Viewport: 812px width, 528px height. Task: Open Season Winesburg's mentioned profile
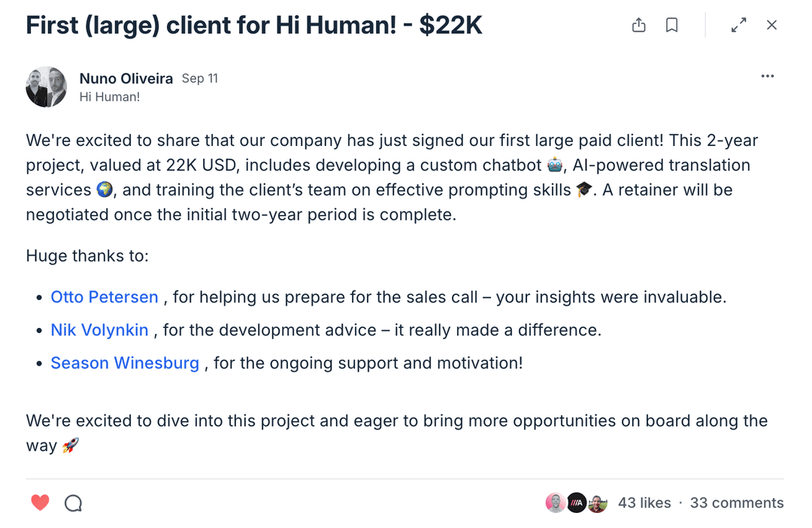click(125, 363)
